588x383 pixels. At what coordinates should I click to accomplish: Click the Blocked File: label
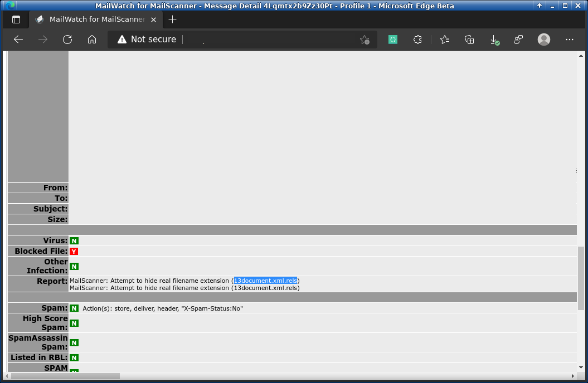41,251
